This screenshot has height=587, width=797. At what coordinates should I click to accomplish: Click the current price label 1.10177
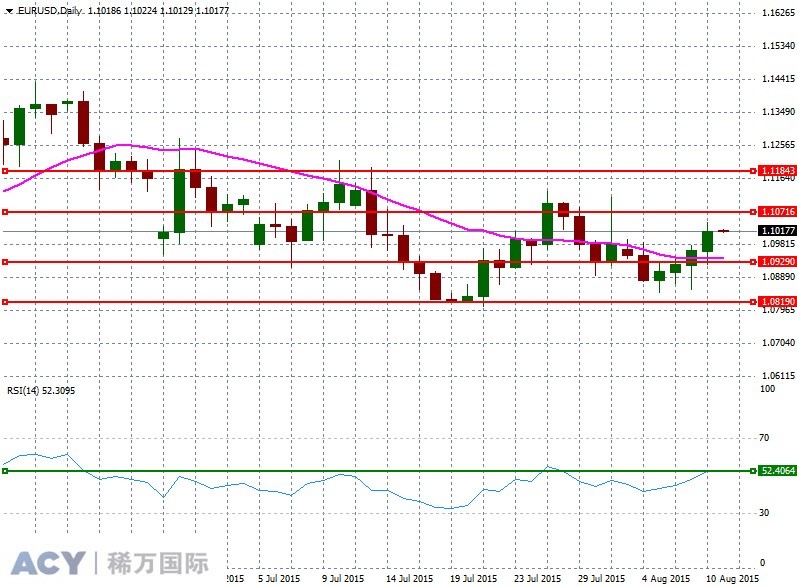[x=777, y=231]
